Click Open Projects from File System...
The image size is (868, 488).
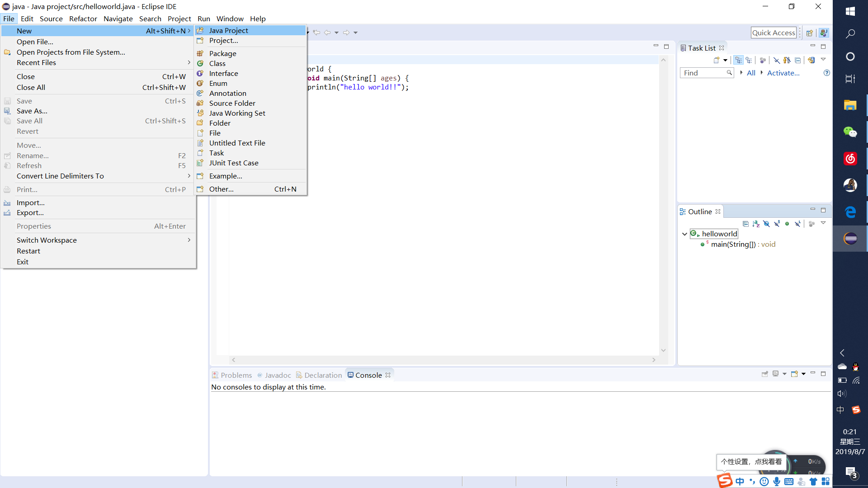point(98,52)
